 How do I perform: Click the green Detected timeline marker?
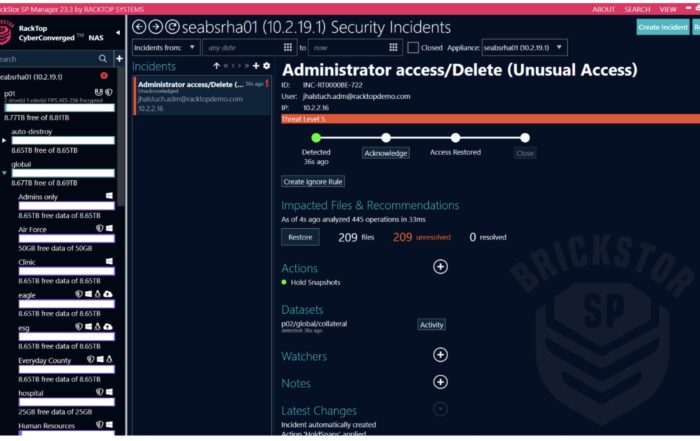pos(316,137)
